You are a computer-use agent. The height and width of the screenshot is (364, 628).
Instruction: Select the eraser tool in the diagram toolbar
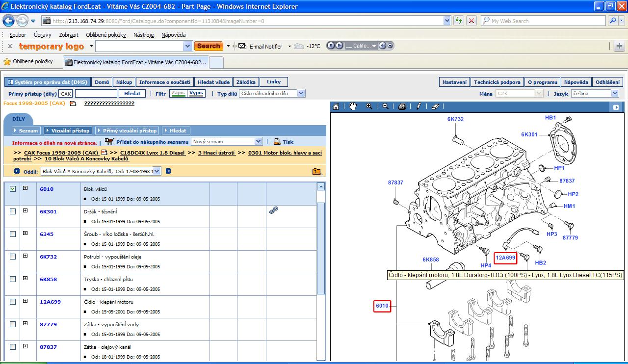pos(435,106)
